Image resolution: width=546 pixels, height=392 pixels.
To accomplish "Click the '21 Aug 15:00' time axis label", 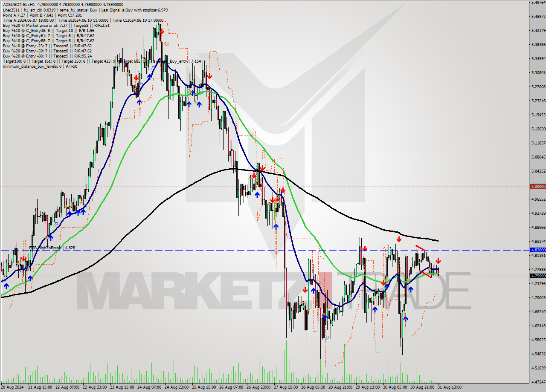I will point(40,387).
